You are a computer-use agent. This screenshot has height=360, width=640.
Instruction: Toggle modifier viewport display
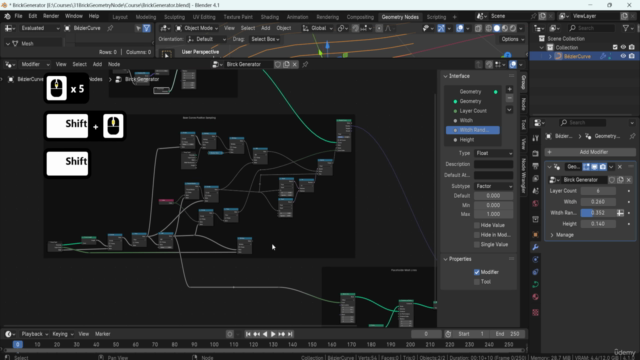pyautogui.click(x=595, y=167)
